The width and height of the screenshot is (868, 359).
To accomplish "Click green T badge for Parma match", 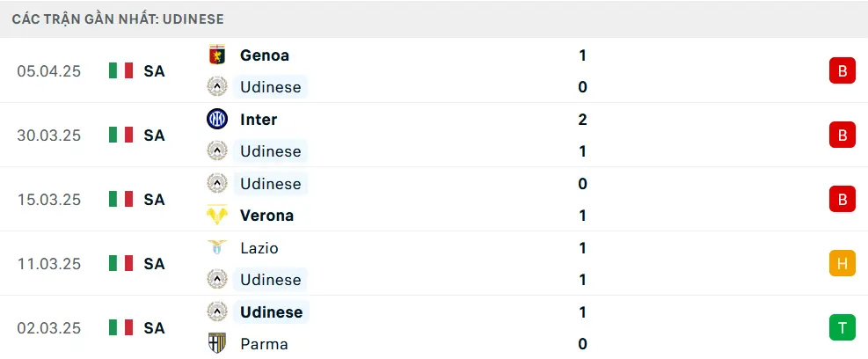I will point(842,328).
